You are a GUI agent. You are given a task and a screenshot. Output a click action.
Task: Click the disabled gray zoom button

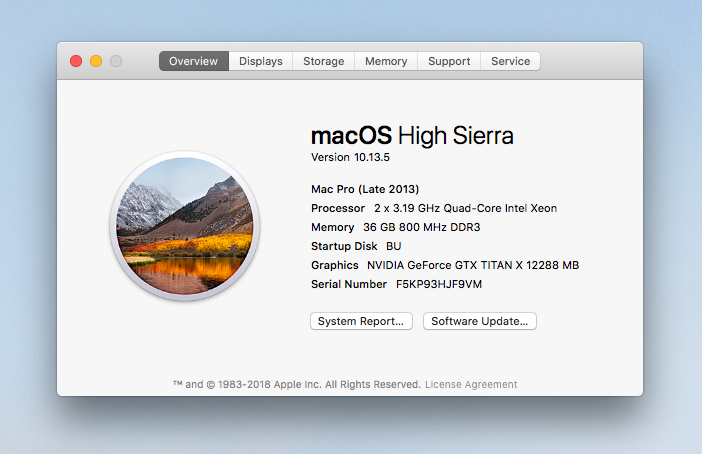click(x=116, y=61)
